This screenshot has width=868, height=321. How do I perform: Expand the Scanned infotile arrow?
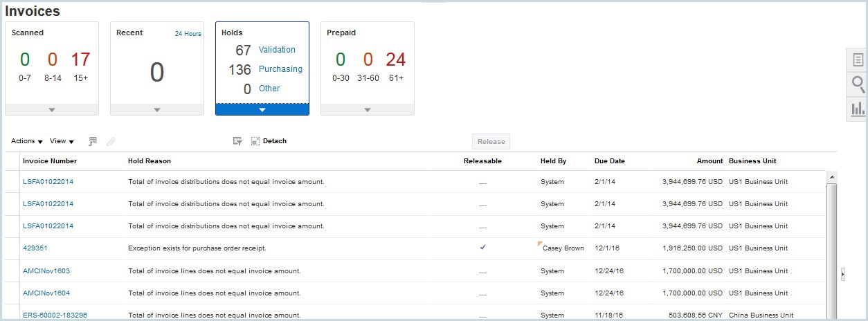pos(52,109)
